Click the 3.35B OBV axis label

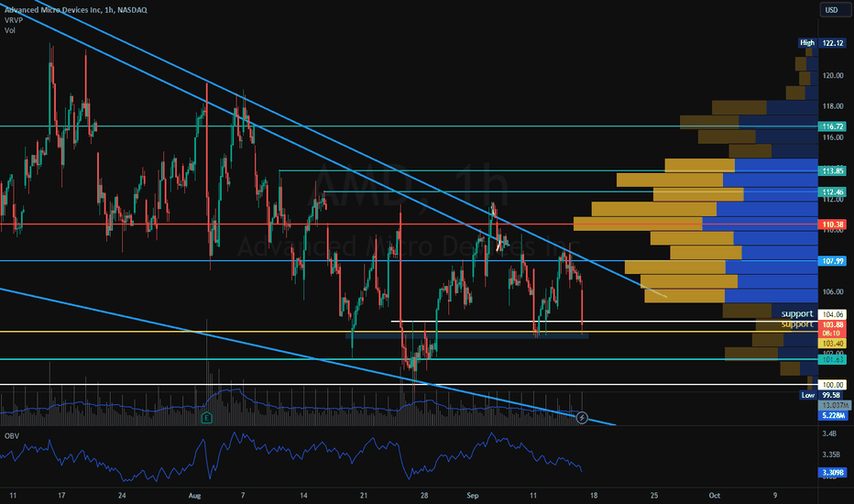pyautogui.click(x=831, y=455)
